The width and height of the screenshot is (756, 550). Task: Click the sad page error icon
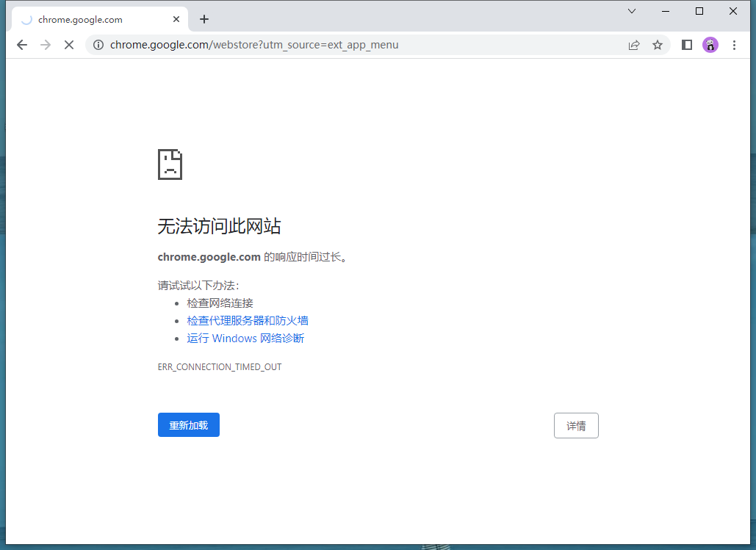coord(170,164)
